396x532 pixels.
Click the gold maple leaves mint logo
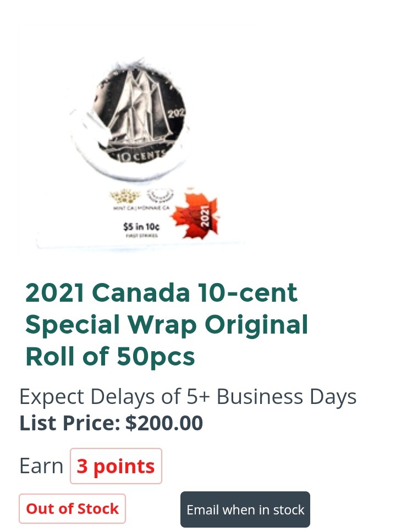tap(125, 196)
